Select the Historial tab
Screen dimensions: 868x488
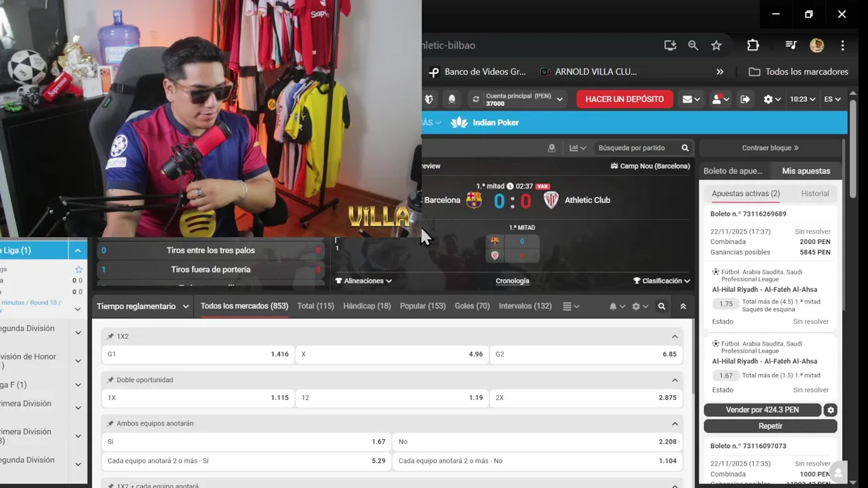tap(815, 193)
